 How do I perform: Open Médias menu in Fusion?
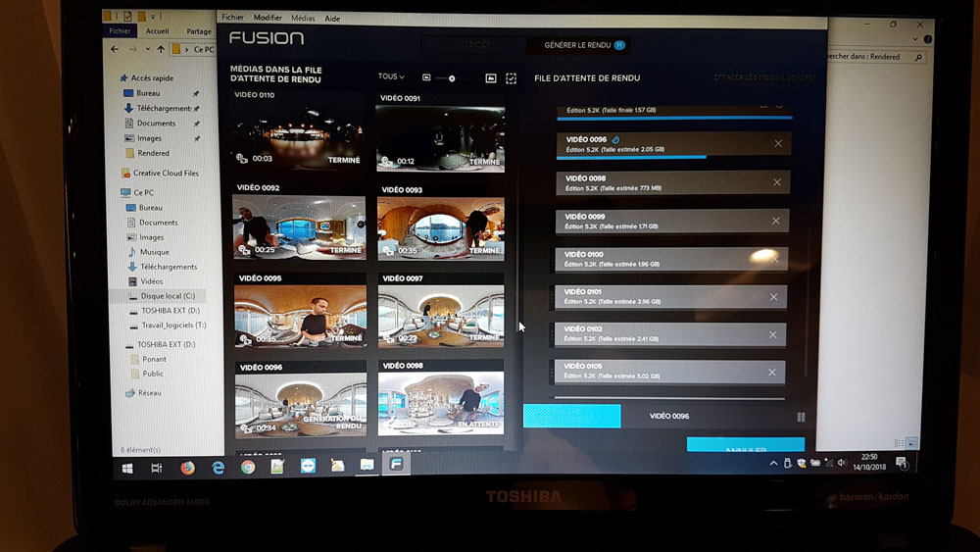pyautogui.click(x=303, y=18)
